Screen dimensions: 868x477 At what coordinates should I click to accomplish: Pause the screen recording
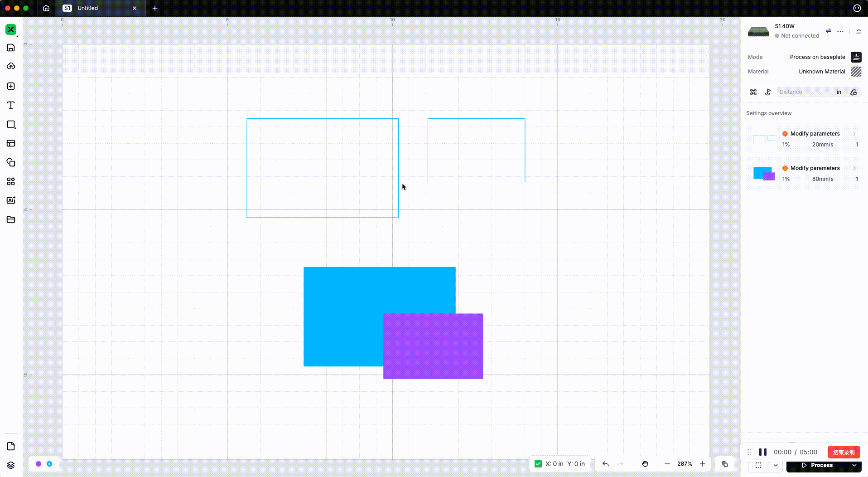click(x=763, y=452)
